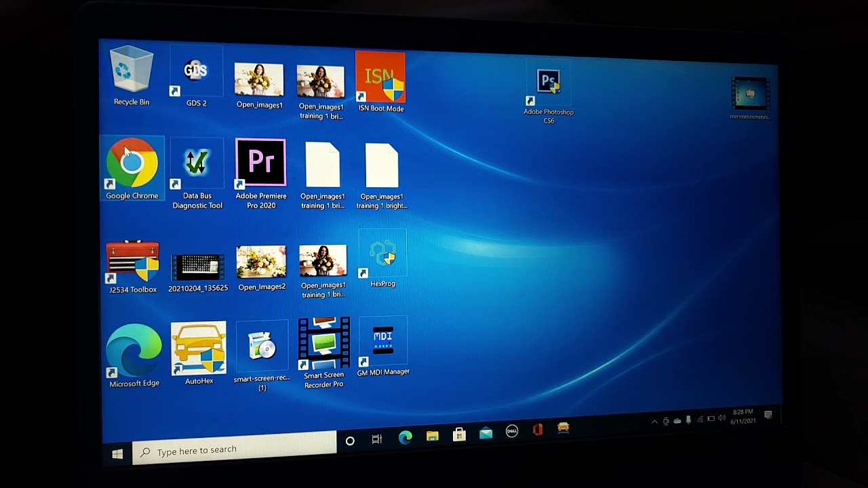Launch the GDS 2 shortcut
This screenshot has width=868, height=488.
196,77
